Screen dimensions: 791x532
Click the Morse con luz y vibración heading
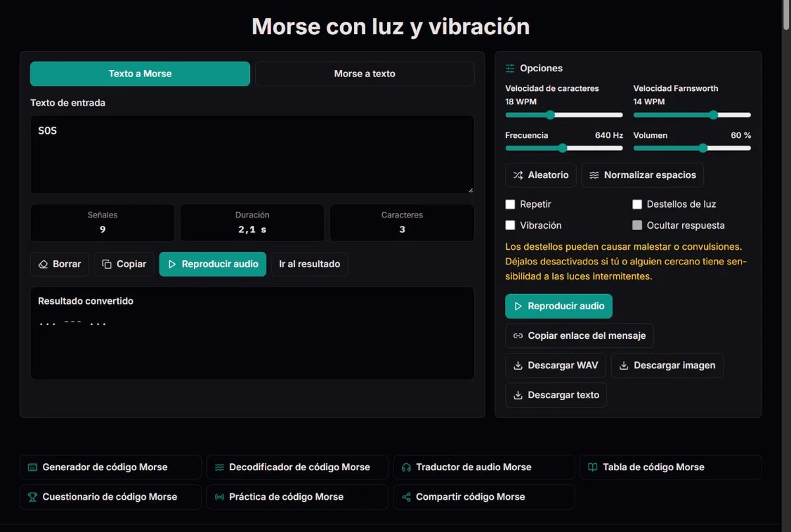pyautogui.click(x=391, y=27)
